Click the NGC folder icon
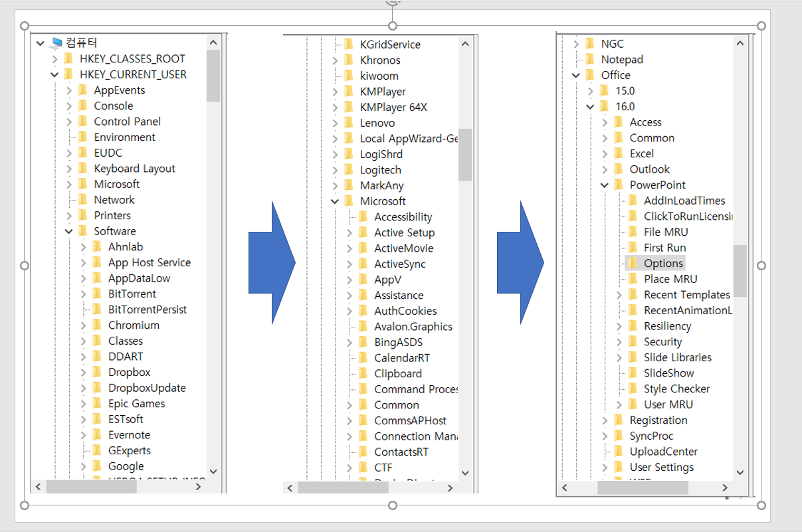This screenshot has width=802, height=532. [590, 43]
